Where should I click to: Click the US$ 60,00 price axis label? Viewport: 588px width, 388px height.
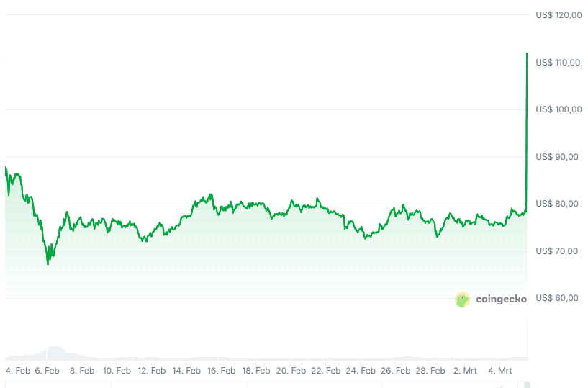point(558,298)
